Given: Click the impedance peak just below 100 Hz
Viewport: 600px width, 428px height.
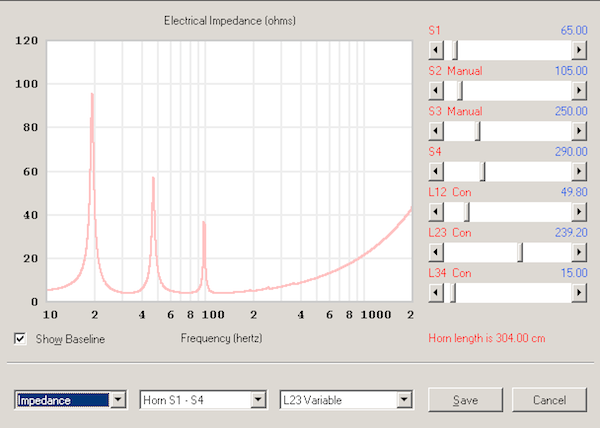Looking at the screenshot, I should (204, 223).
